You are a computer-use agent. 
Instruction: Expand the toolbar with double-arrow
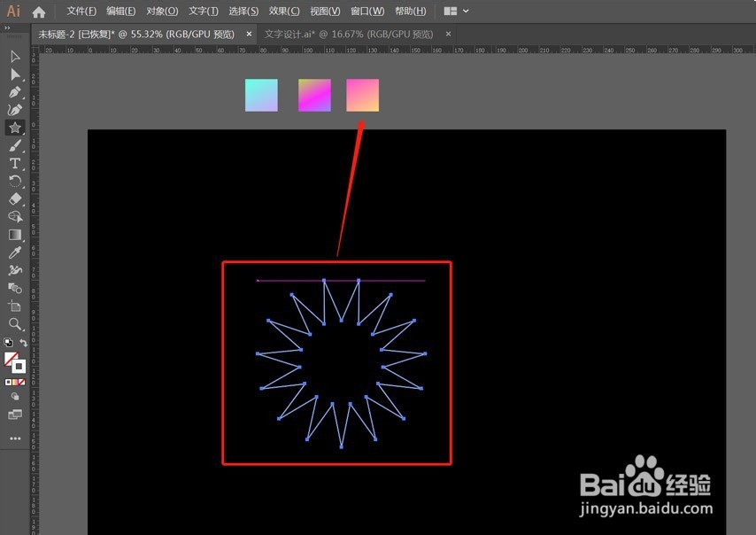click(7, 28)
